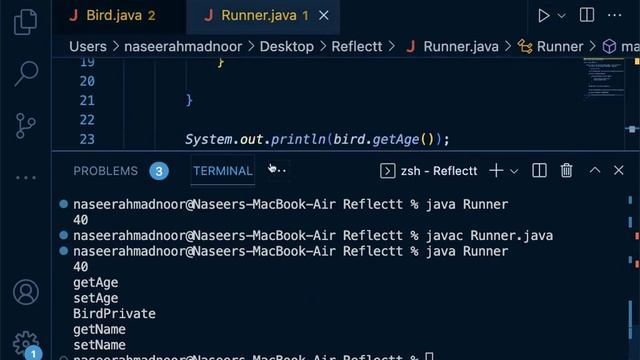
Task: Click line number 21 in gutter
Action: [x=87, y=100]
